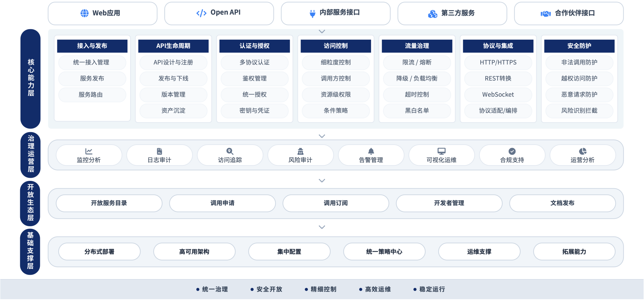The image size is (644, 304).
Task: Click the cubes icon beside 第三方服务
Action: [x=433, y=14]
